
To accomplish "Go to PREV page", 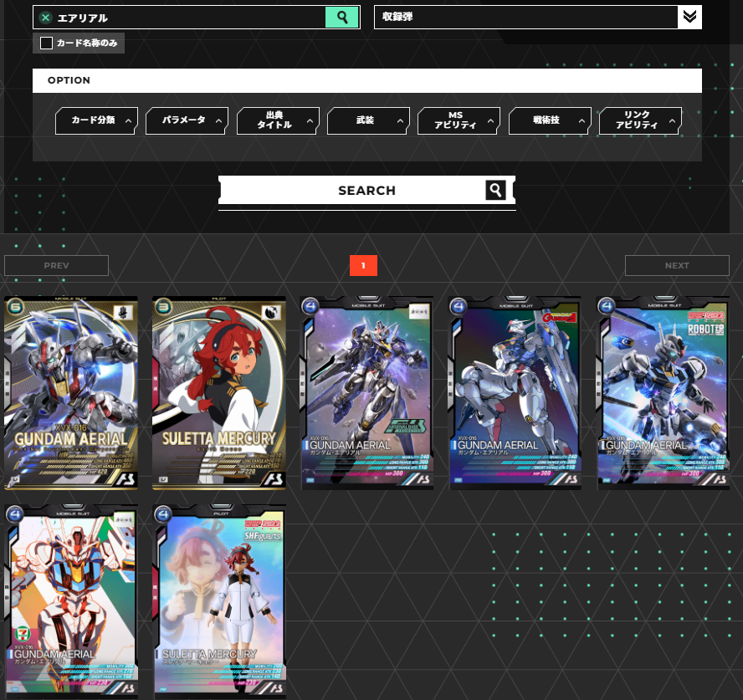I will [56, 266].
